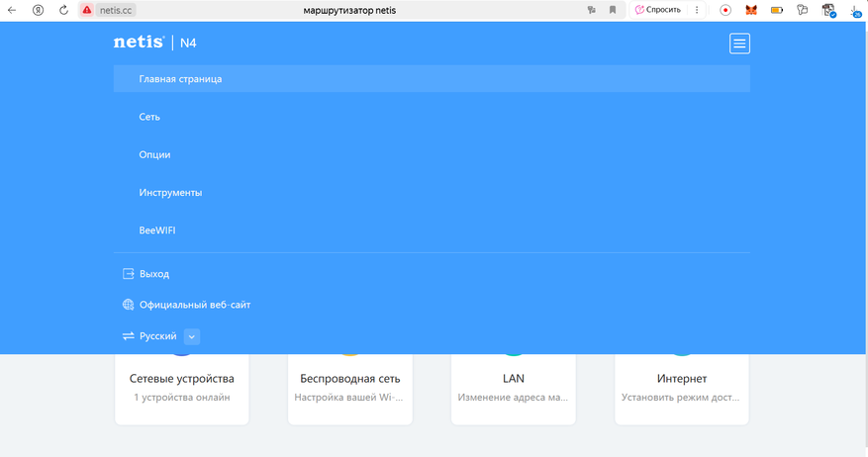Open Главная страница menu item
The height and width of the screenshot is (457, 868).
pyautogui.click(x=432, y=78)
